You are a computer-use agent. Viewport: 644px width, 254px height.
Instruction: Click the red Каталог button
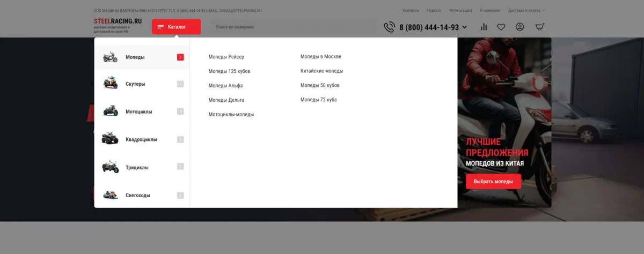[x=176, y=27]
